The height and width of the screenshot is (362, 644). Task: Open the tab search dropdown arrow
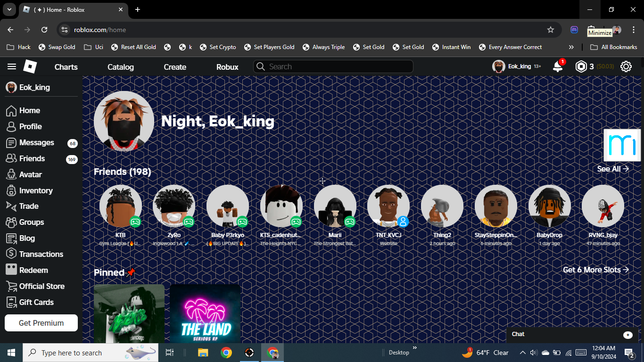coord(9,9)
